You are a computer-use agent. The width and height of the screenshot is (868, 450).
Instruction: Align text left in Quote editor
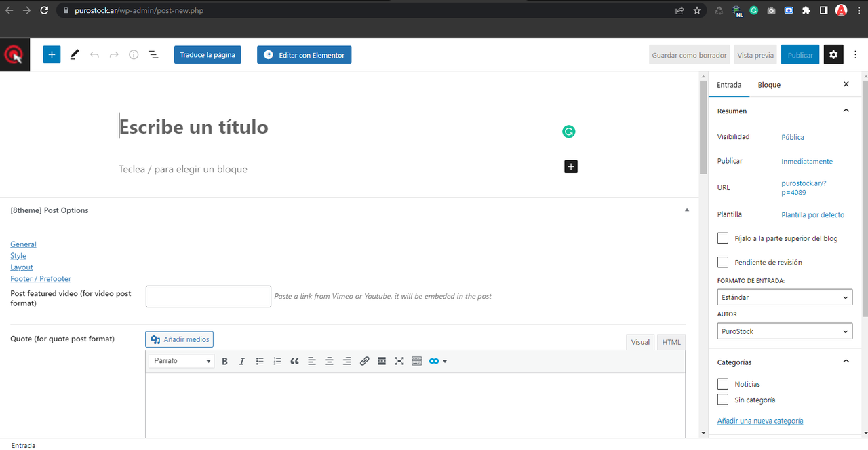(x=312, y=361)
